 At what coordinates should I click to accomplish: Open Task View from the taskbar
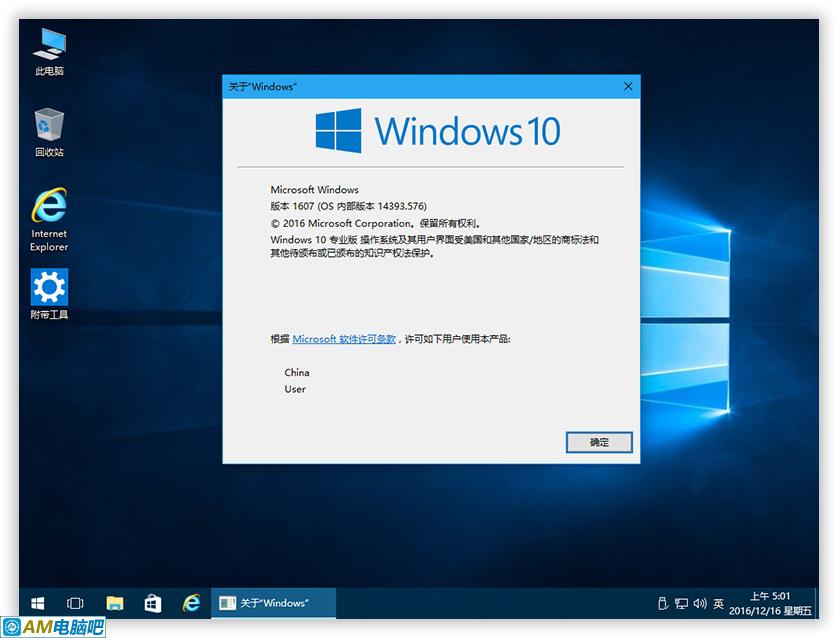[x=75, y=603]
